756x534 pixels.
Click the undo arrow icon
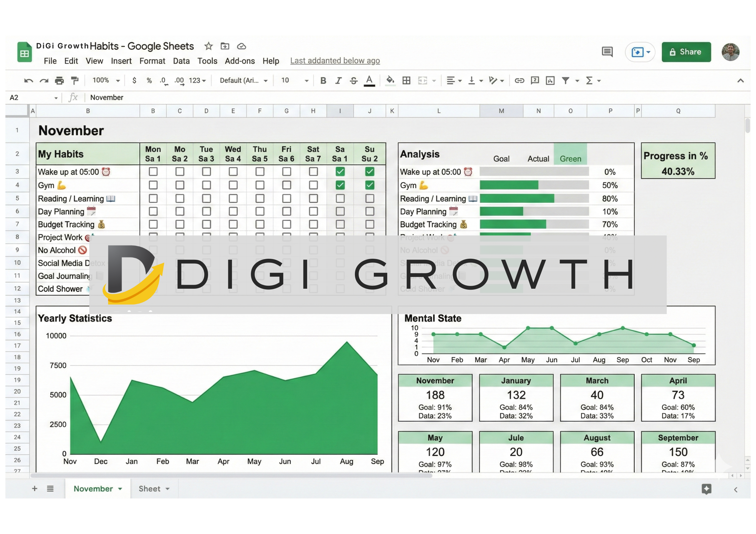point(28,80)
